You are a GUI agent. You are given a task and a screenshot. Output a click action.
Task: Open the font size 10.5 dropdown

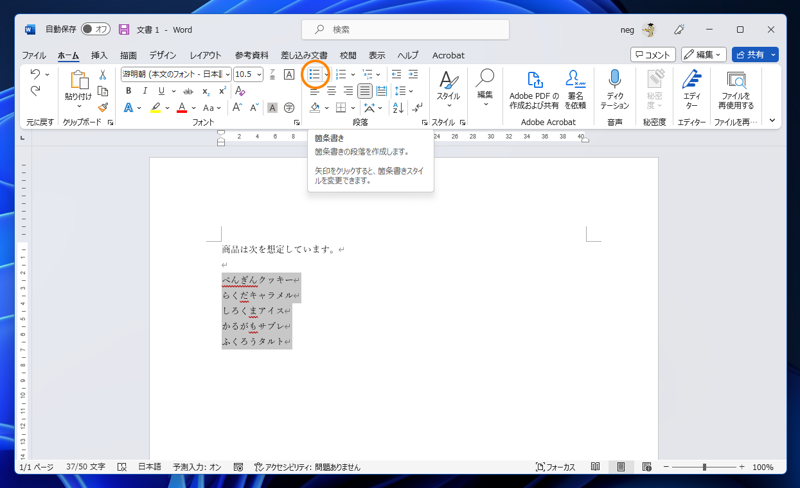(259, 75)
